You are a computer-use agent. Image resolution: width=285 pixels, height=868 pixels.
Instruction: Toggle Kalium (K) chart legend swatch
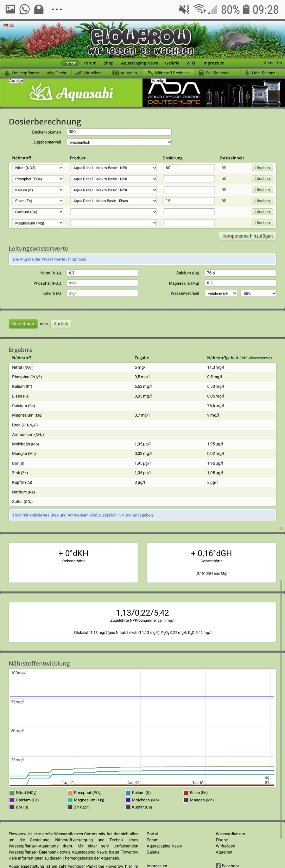coord(128,793)
